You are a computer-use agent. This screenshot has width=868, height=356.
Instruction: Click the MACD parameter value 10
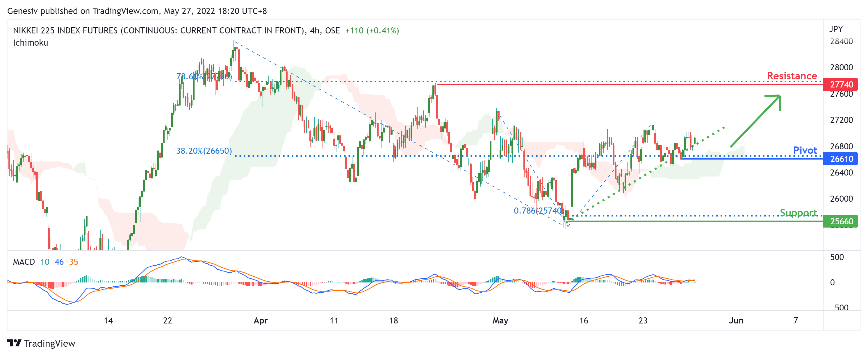[45, 262]
